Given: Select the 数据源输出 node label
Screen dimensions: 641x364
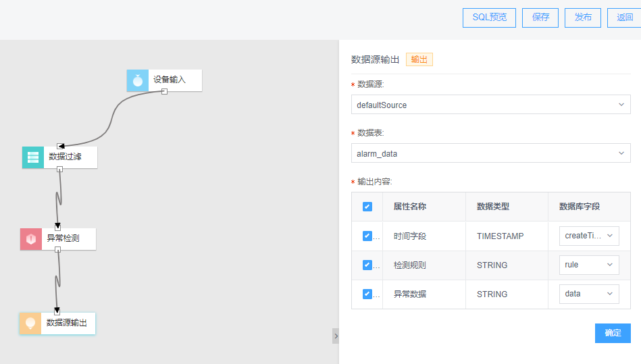Looking at the screenshot, I should coord(67,323).
